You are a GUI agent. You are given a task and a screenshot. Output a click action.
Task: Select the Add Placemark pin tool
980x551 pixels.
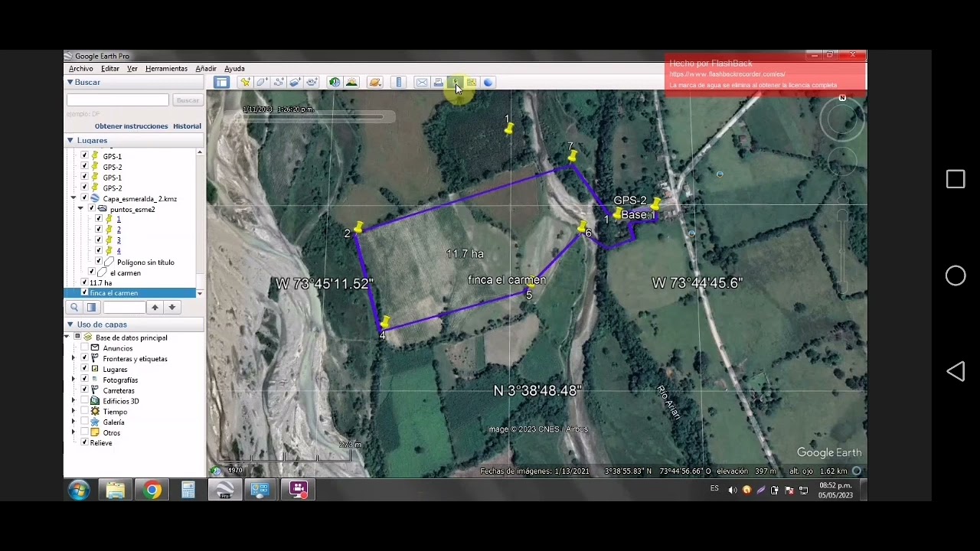[245, 83]
